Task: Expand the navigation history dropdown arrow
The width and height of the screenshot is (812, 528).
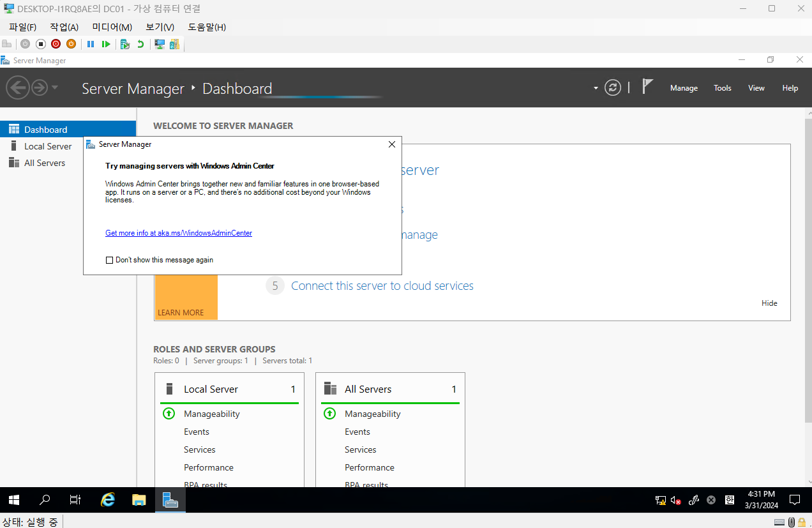Action: 54,87
